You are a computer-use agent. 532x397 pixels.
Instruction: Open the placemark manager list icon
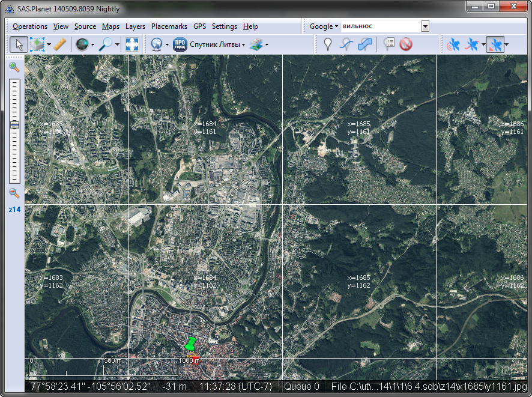tap(388, 44)
